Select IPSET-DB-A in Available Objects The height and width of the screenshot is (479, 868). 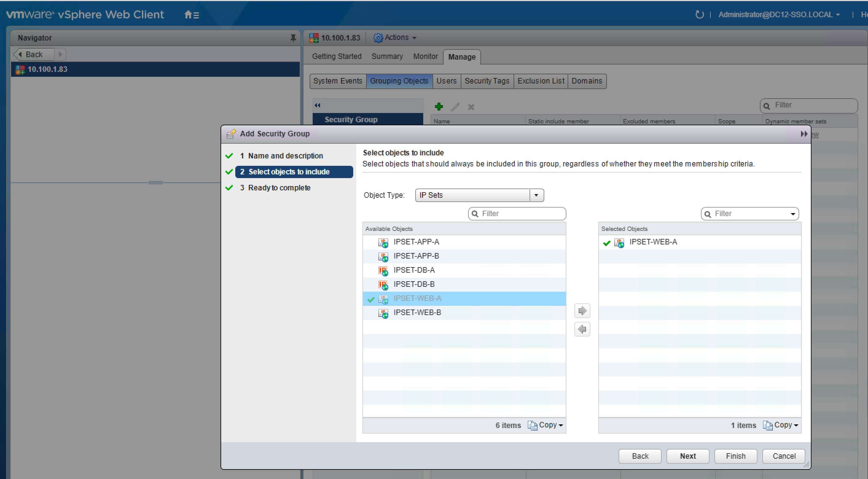(x=414, y=270)
